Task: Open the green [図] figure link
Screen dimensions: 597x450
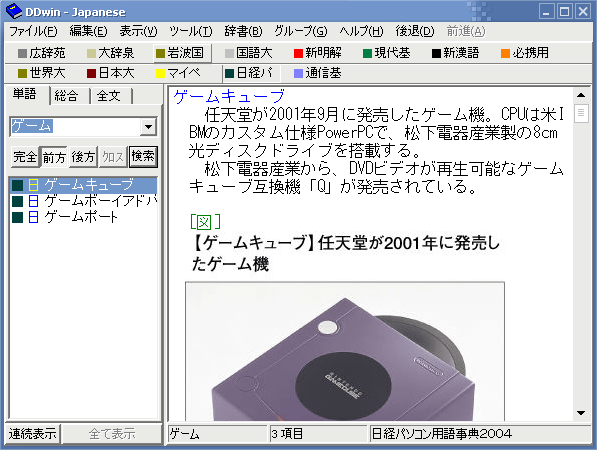Action: (x=205, y=222)
